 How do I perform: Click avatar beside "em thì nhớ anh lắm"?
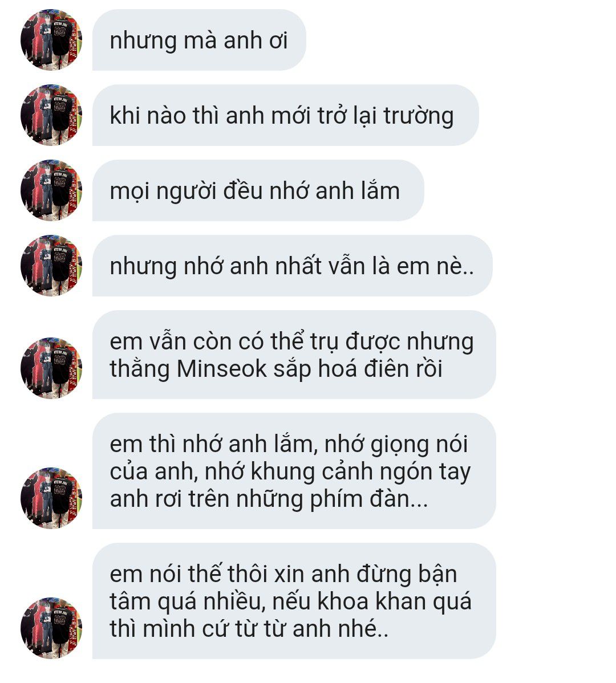[51, 498]
